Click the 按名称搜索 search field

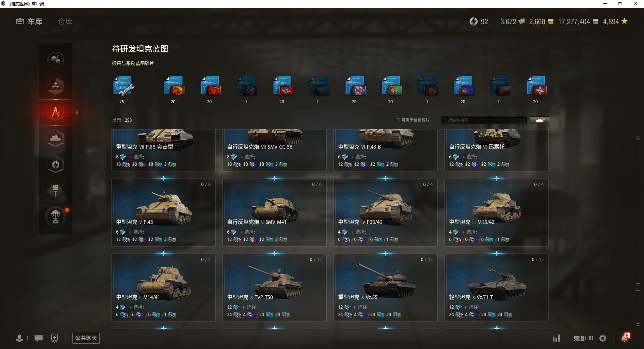click(484, 120)
